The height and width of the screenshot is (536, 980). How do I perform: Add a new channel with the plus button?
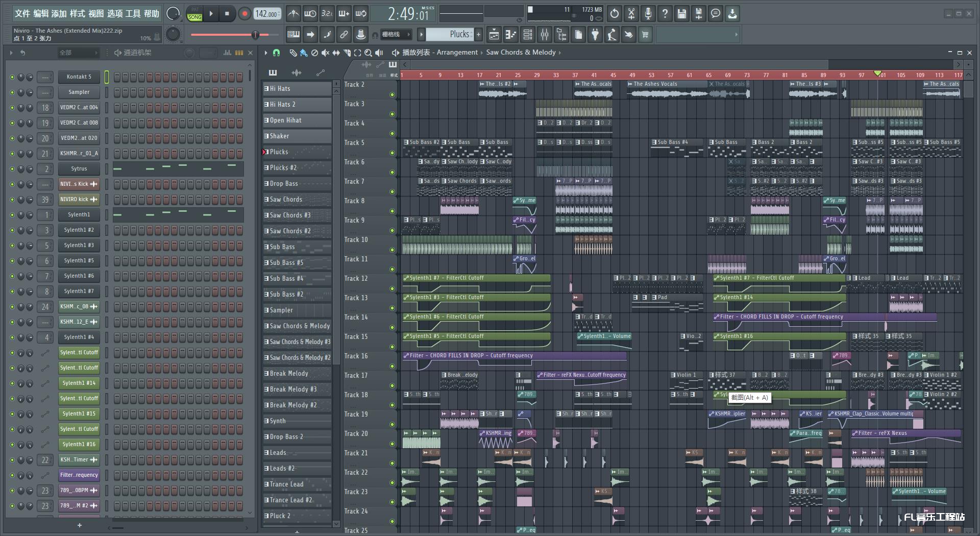tap(79, 525)
